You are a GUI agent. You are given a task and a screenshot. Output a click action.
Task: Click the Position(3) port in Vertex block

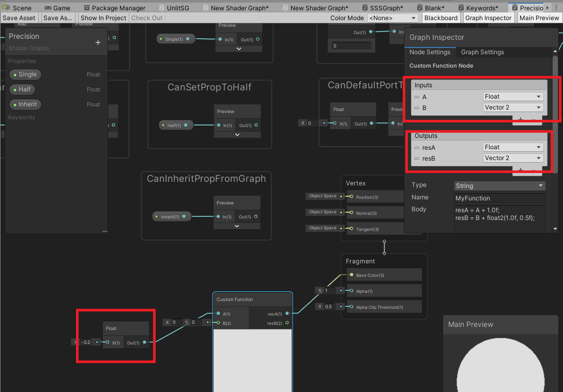(352, 197)
